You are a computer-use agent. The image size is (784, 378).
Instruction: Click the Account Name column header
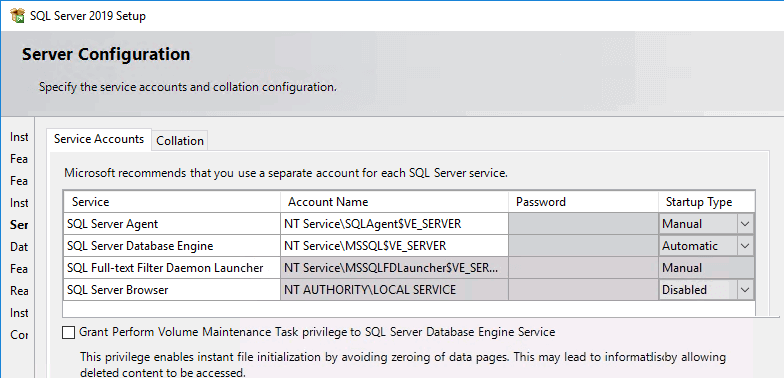pos(394,202)
